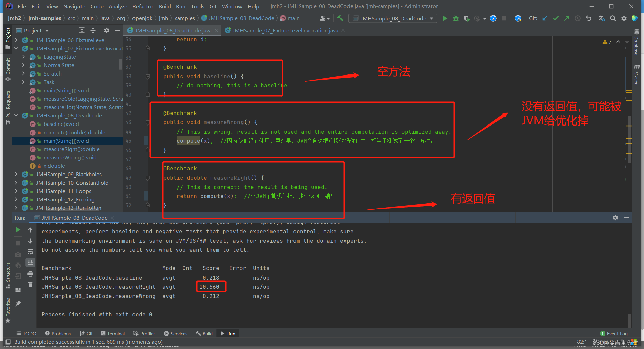Open the Terminal tool window
This screenshot has height=349, width=644.
(113, 334)
